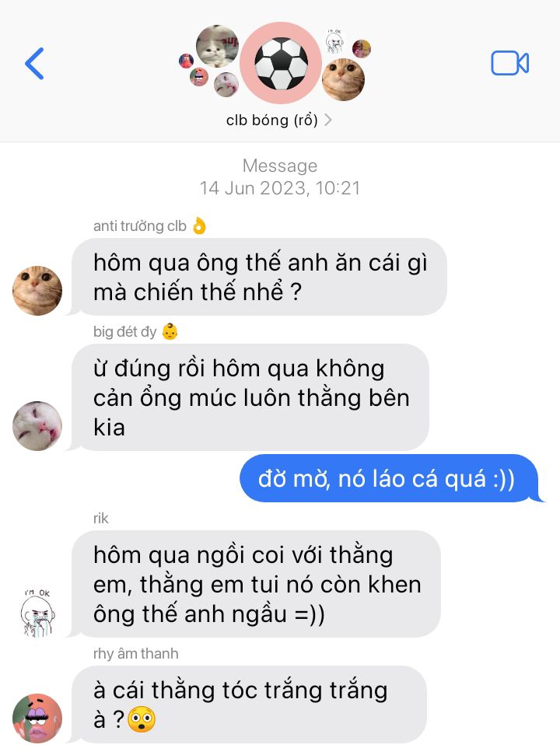Screen dimensions: 560x748
Task: Open clb bóng (rổ) group name
Action: pos(272,120)
